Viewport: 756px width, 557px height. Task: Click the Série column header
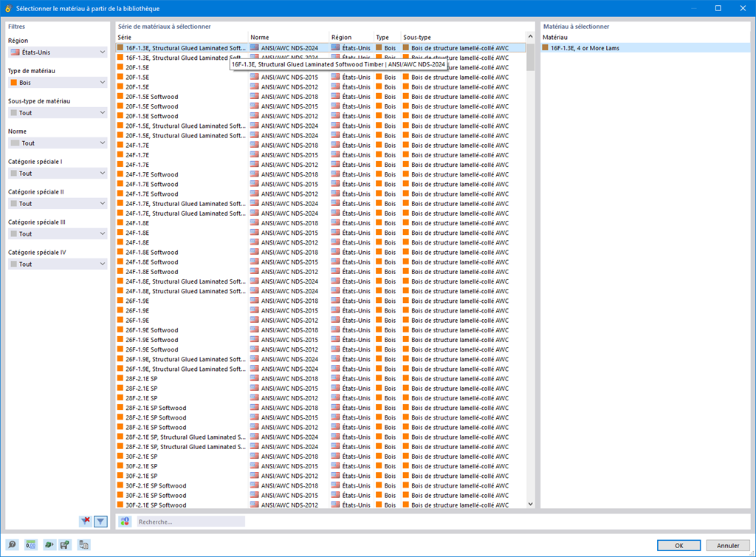click(x=182, y=37)
